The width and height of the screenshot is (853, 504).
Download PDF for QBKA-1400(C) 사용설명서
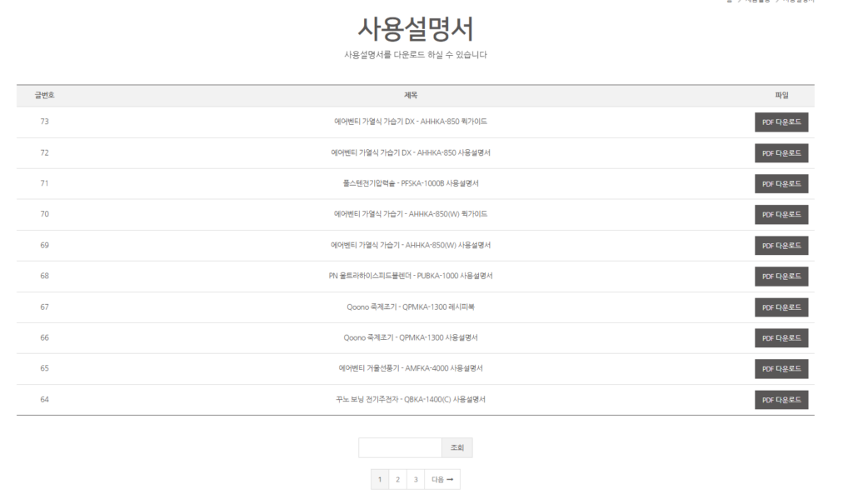click(781, 400)
